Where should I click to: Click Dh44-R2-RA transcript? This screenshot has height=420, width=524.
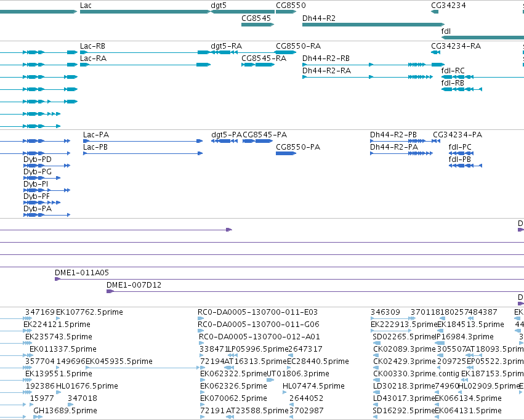coord(368,77)
